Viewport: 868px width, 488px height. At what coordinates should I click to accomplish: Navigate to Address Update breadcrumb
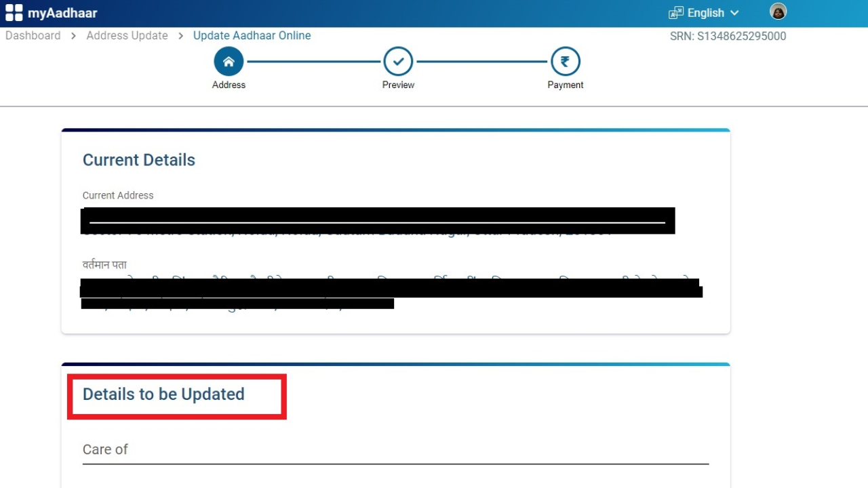[127, 35]
